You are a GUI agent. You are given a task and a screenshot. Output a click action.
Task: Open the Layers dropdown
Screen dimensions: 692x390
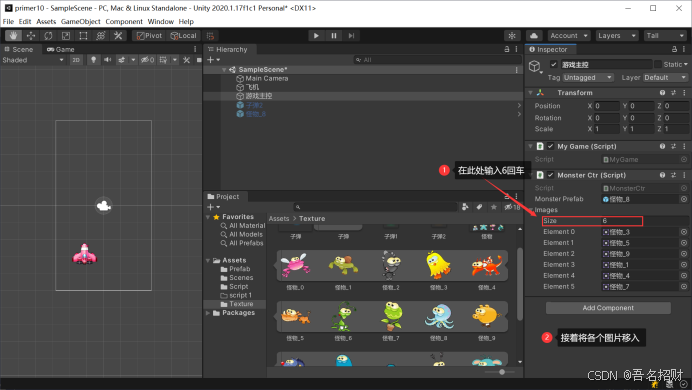coord(617,36)
